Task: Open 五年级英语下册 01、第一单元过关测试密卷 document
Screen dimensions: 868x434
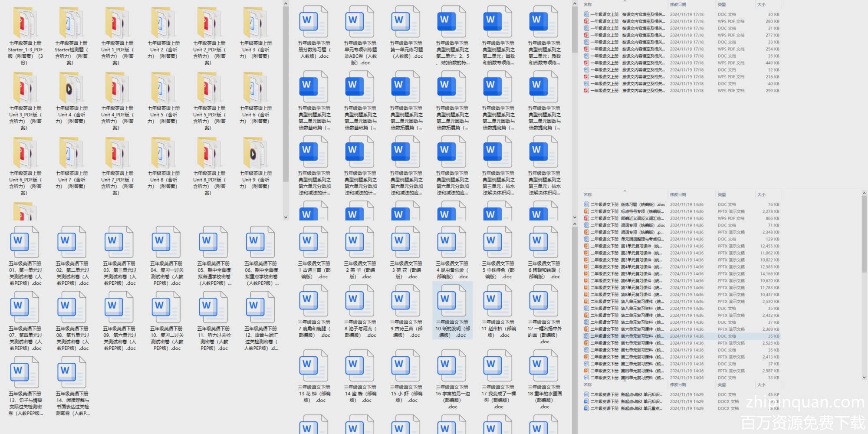Action: pos(25,243)
